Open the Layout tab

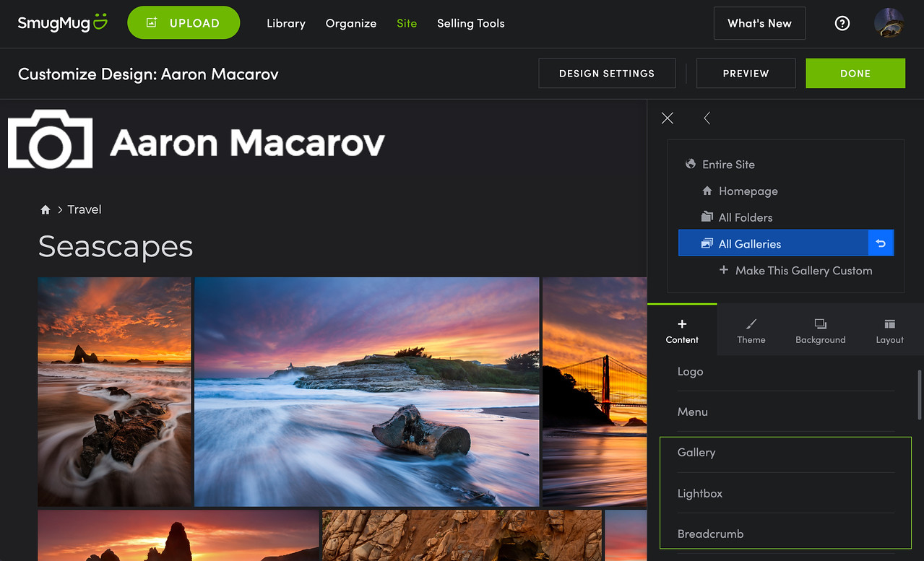point(889,331)
